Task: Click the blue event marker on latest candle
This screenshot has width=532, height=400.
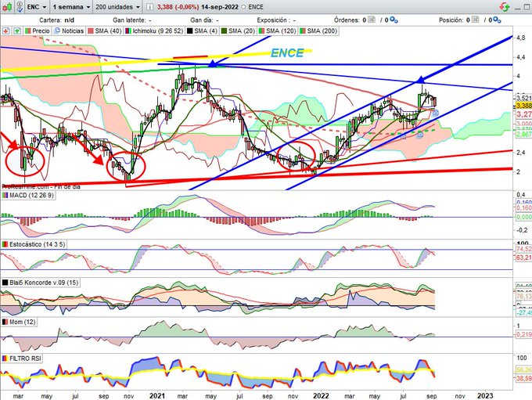Action: pyautogui.click(x=435, y=113)
